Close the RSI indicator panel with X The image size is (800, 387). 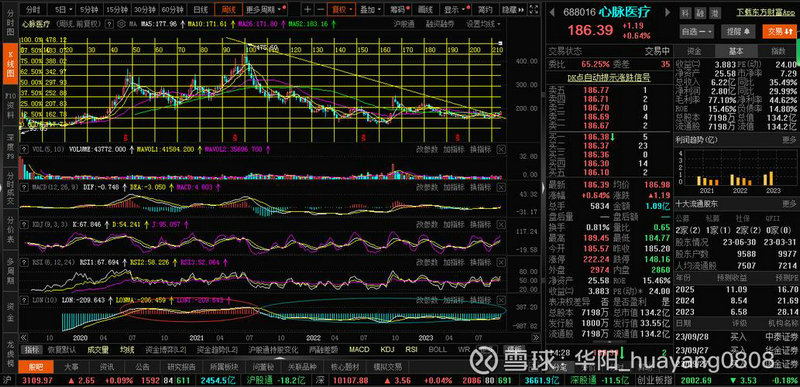(501, 262)
